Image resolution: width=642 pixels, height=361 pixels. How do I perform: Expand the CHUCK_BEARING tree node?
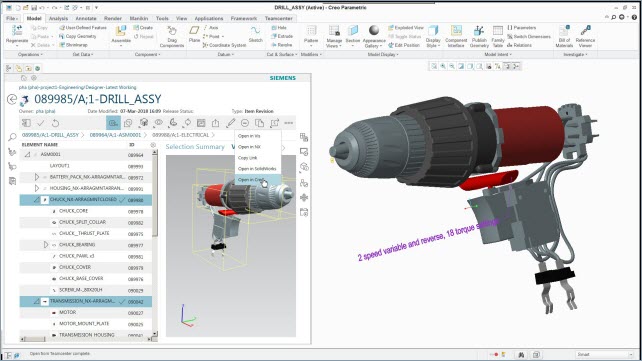pyautogui.click(x=46, y=245)
